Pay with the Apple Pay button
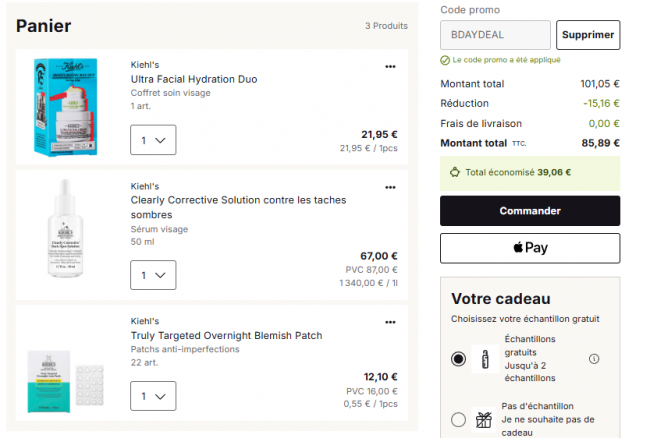Image resolution: width=650 pixels, height=438 pixels. 530,248
